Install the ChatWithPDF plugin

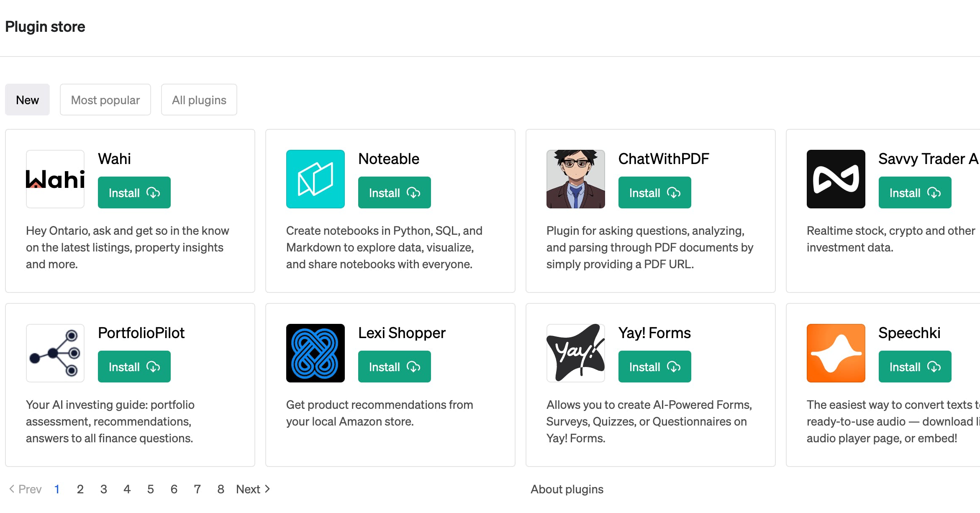[x=655, y=193]
